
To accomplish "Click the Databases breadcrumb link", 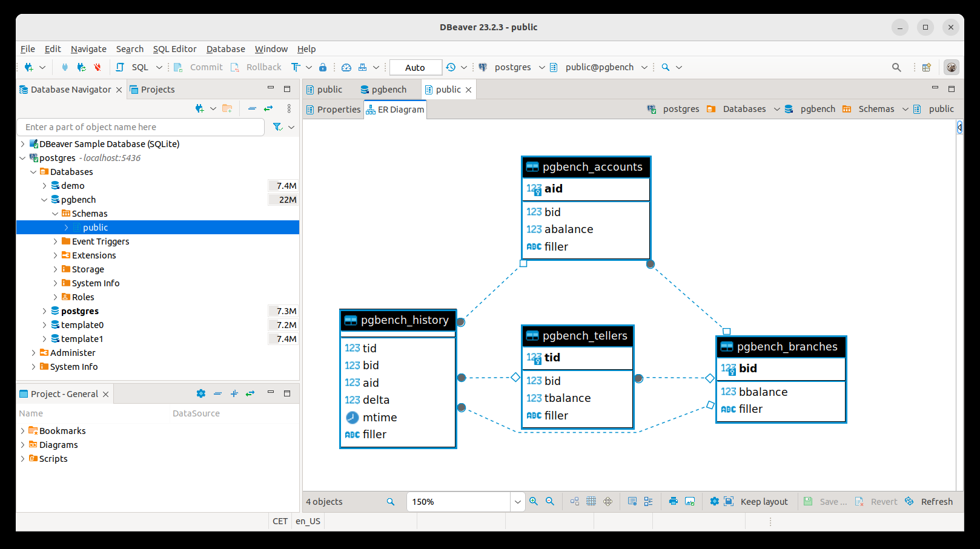I will [x=744, y=109].
